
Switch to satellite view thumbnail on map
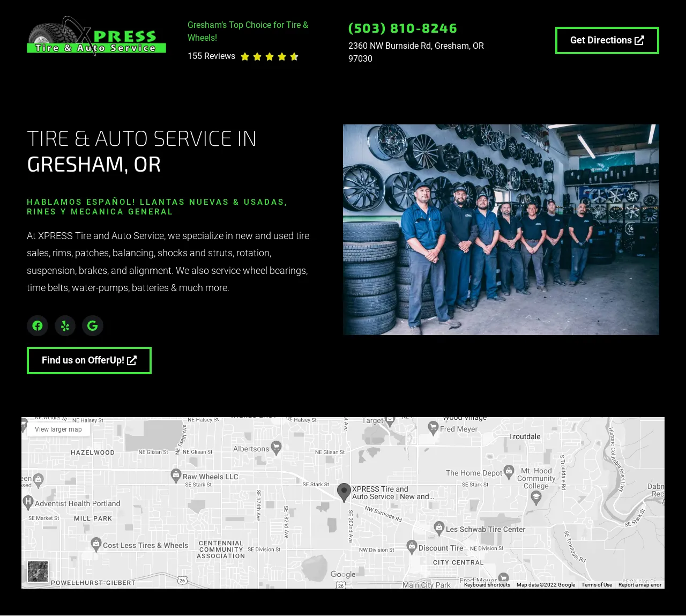(x=38, y=572)
